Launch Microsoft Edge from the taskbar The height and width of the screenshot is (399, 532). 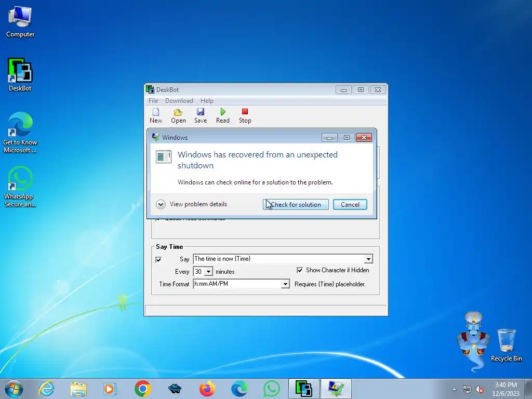pyautogui.click(x=239, y=389)
